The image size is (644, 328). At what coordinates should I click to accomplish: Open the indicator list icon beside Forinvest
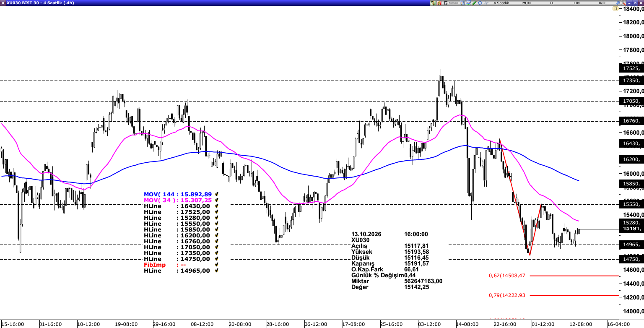pyautogui.click(x=462, y=3)
